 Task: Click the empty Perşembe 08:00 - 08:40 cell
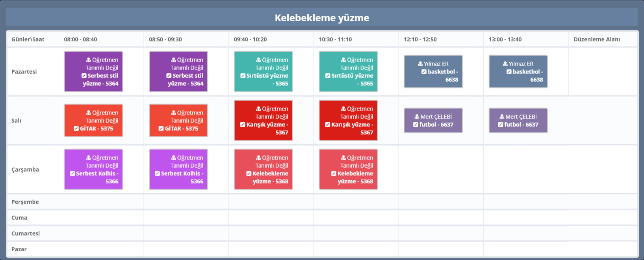101,202
